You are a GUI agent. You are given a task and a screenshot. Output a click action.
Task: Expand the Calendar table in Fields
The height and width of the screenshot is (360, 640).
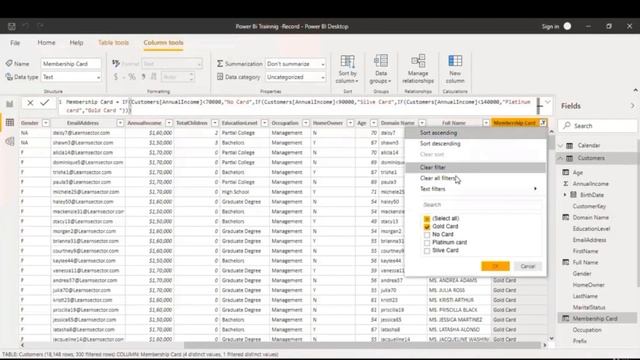(560, 146)
